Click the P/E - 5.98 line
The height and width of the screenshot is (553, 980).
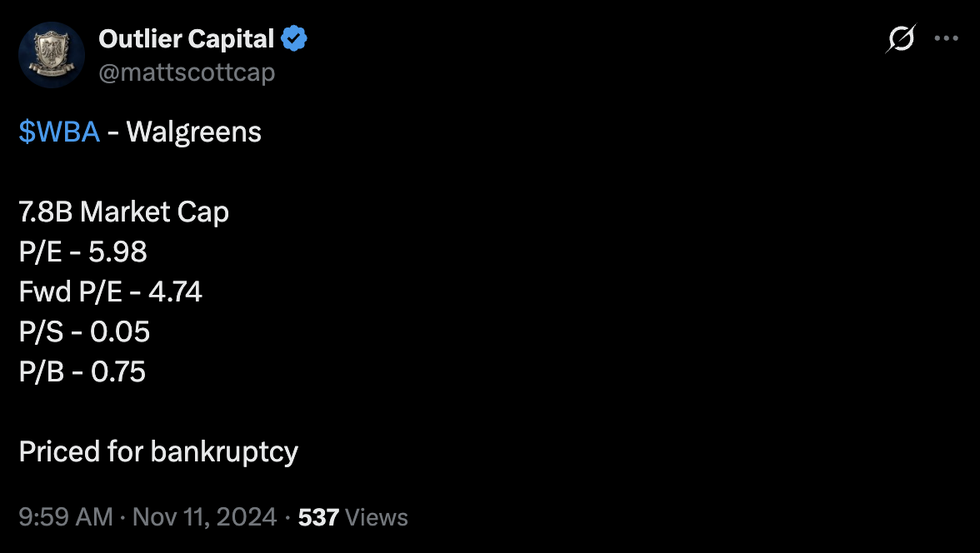click(x=82, y=252)
